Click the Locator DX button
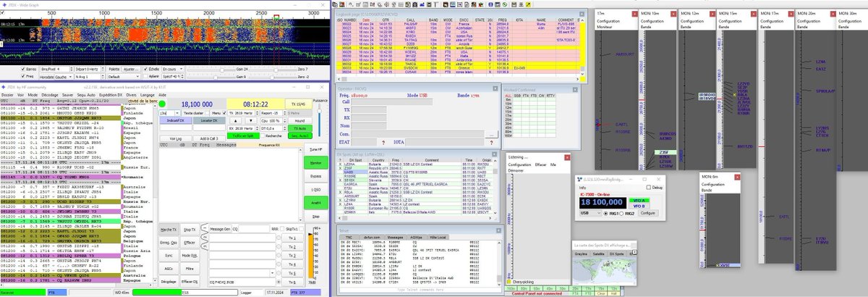This screenshot has width=868, height=297. pyautogui.click(x=209, y=120)
